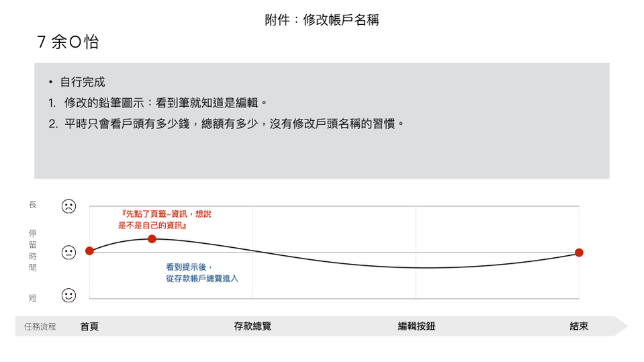This screenshot has width=644, height=362.
Task: Click the sad face icon at long duration
Action: (x=68, y=206)
